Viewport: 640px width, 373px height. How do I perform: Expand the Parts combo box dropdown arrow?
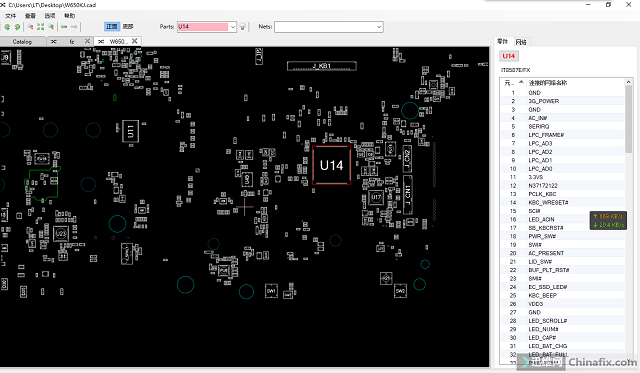(x=232, y=27)
